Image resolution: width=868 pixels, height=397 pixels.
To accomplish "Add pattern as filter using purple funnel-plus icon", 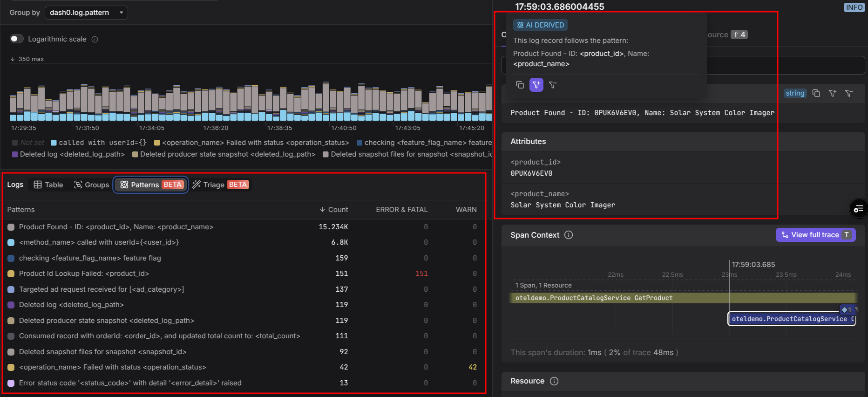I will (536, 85).
